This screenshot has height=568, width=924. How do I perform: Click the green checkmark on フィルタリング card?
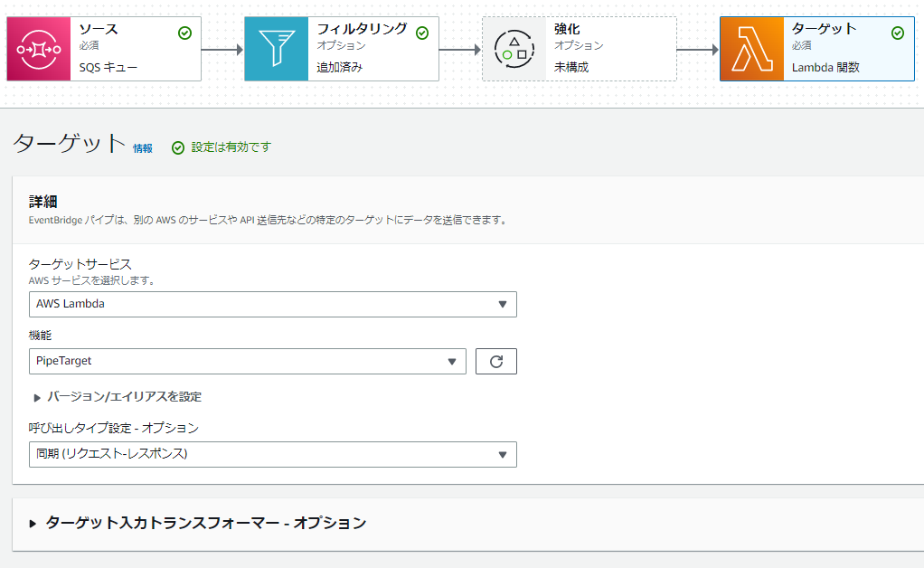(x=422, y=33)
